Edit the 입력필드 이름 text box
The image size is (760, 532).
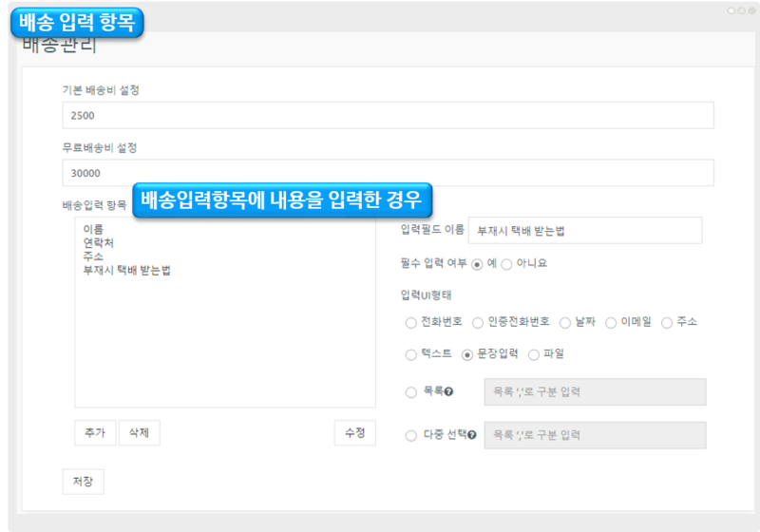click(584, 231)
